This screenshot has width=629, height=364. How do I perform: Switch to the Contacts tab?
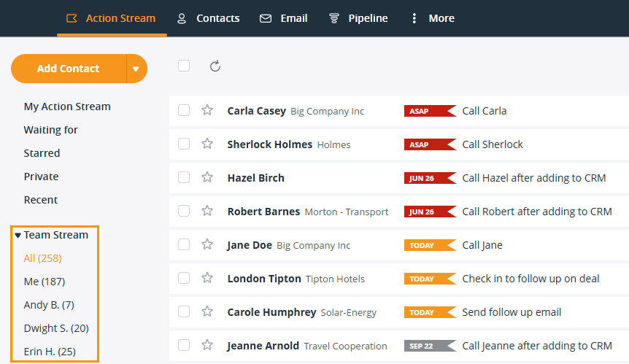point(208,18)
